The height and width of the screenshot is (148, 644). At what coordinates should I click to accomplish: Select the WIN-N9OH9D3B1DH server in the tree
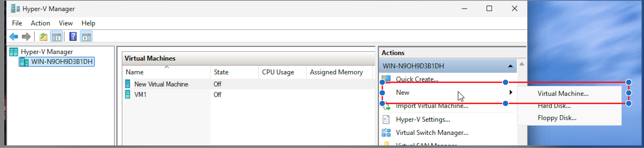(x=57, y=62)
